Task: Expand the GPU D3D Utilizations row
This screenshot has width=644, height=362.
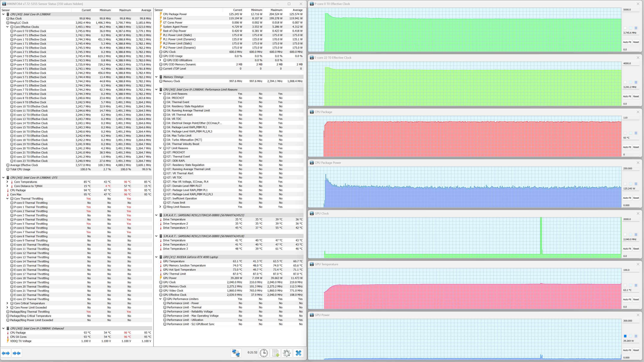Action: (x=160, y=60)
